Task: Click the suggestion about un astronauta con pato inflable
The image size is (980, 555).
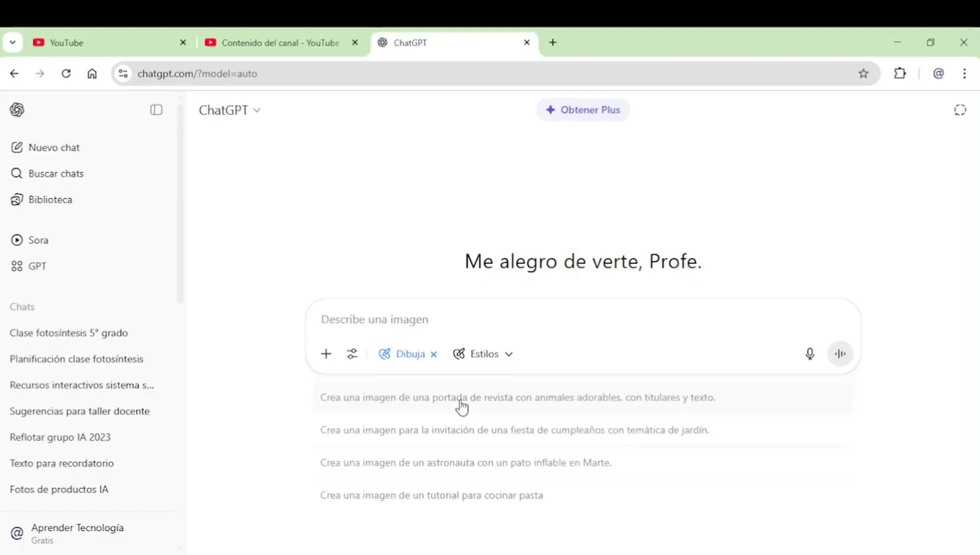Action: point(466,462)
